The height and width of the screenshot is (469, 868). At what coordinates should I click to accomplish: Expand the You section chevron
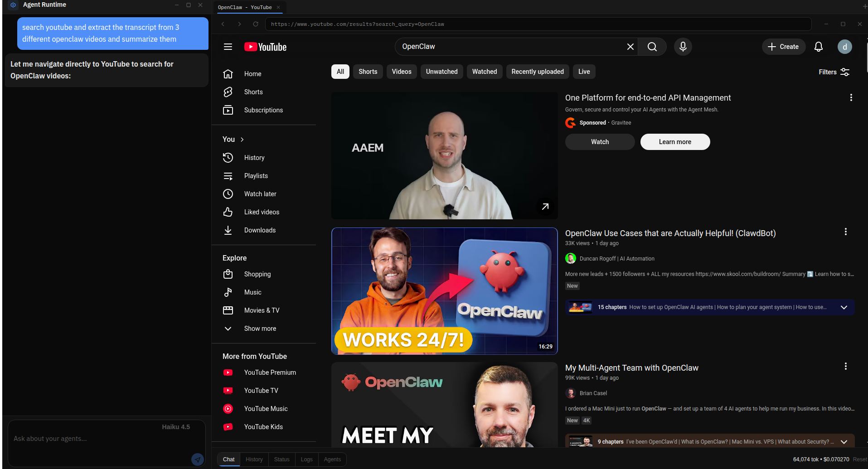click(x=242, y=140)
